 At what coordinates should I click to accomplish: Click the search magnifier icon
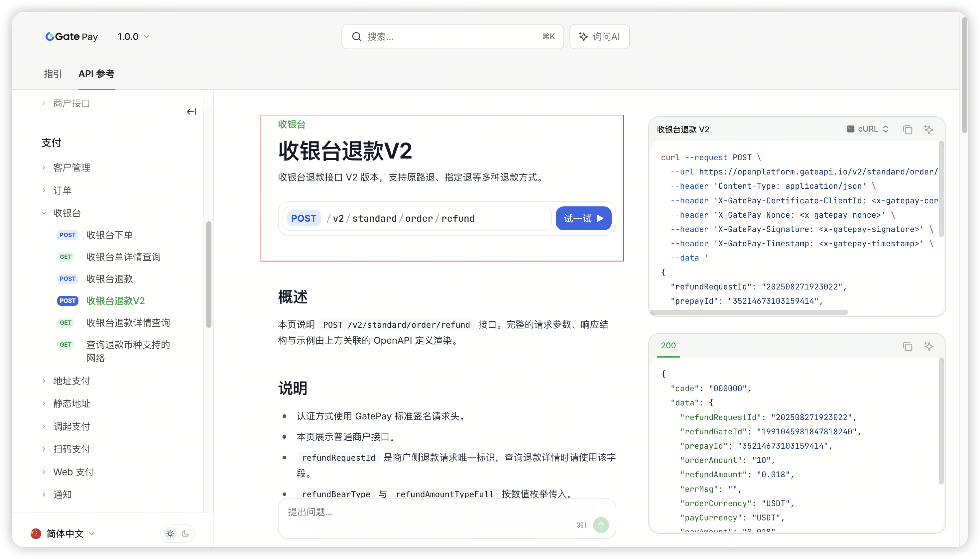[356, 37]
